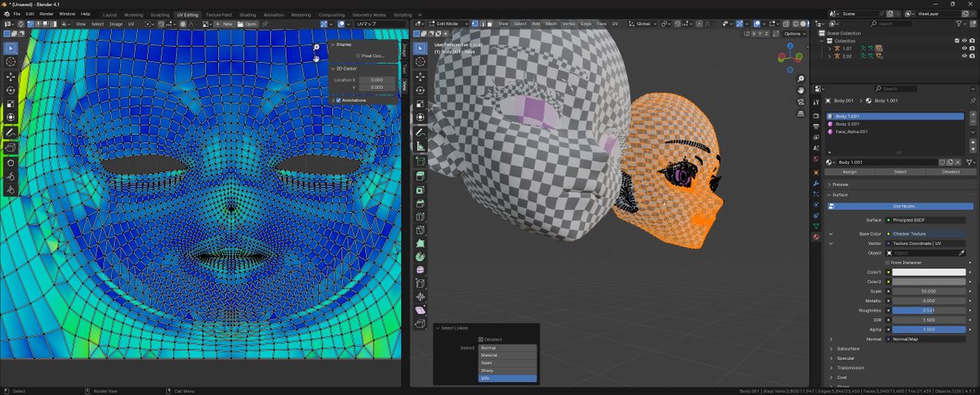Viewport: 980px width, 395px height.
Task: Open the Material properties tab icon
Action: [816, 237]
